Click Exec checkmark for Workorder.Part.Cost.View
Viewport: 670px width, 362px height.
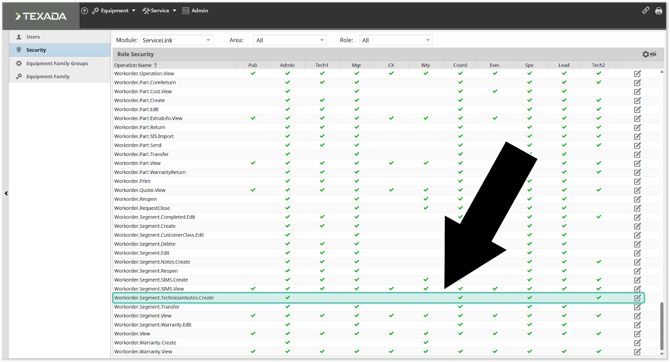coord(495,91)
